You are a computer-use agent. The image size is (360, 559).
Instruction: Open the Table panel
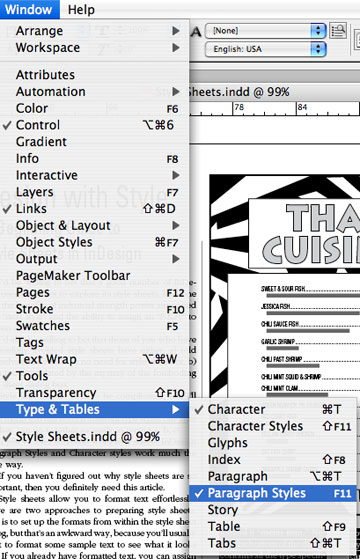pyautogui.click(x=273, y=527)
